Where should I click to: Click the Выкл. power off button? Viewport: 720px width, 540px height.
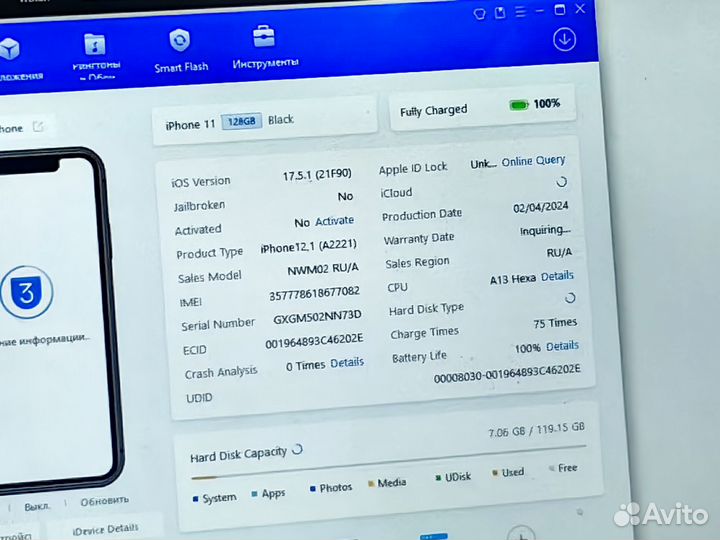tap(37, 506)
